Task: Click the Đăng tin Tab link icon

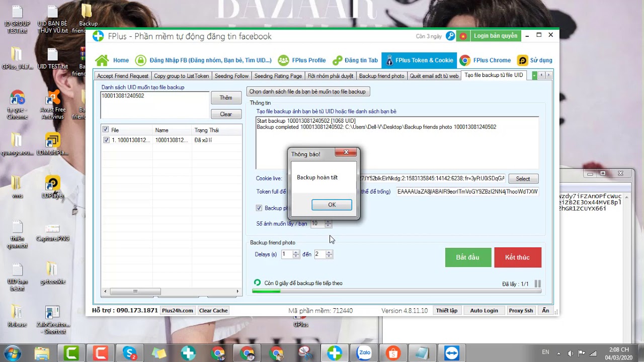Action: (337, 60)
